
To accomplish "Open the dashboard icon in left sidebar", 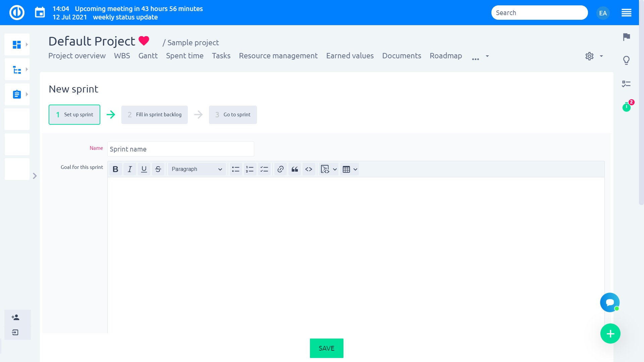I will 17,45.
